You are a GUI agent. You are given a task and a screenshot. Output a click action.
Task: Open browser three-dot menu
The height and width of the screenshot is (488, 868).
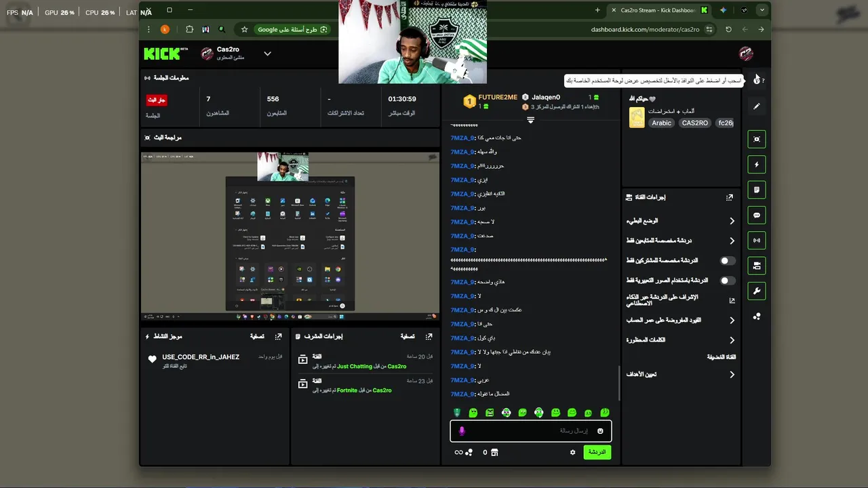149,29
